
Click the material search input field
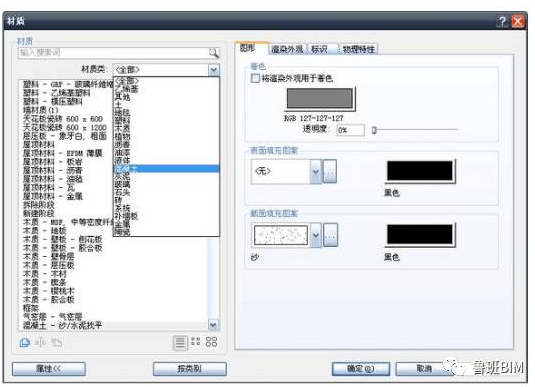pyautogui.click(x=113, y=53)
